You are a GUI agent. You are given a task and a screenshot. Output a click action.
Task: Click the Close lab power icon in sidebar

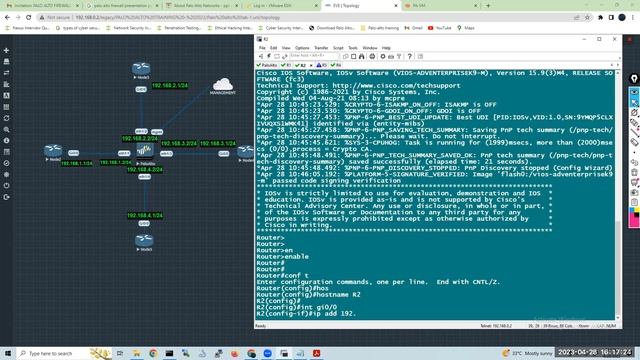(x=6, y=186)
